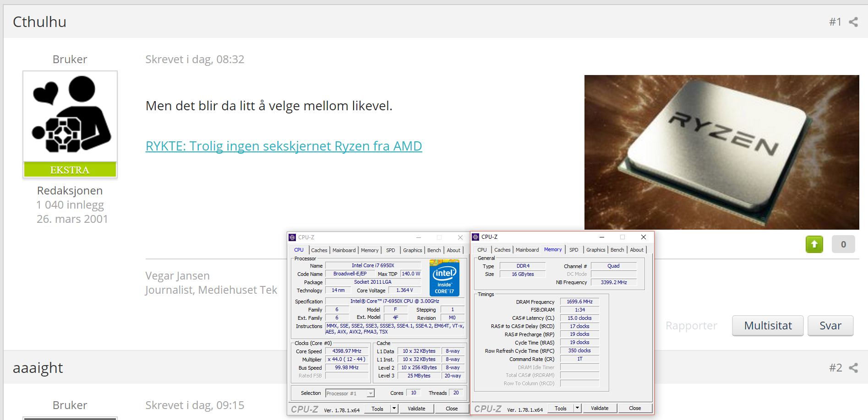Click CPU-Z app icon in right window title
The image size is (868, 420).
pyautogui.click(x=475, y=237)
